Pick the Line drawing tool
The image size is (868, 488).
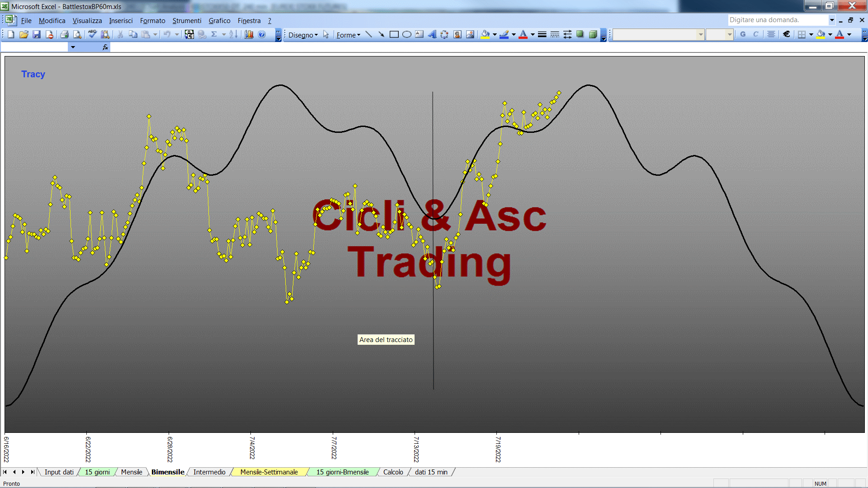click(x=368, y=34)
